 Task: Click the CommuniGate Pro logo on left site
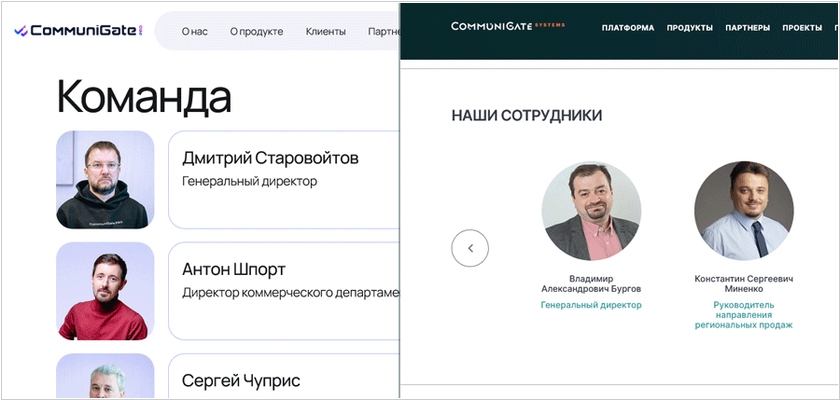click(x=78, y=31)
